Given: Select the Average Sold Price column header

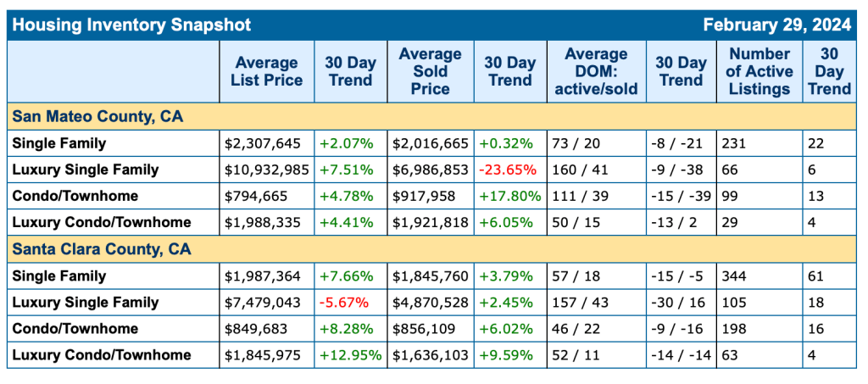Looking at the screenshot, I should (431, 71).
